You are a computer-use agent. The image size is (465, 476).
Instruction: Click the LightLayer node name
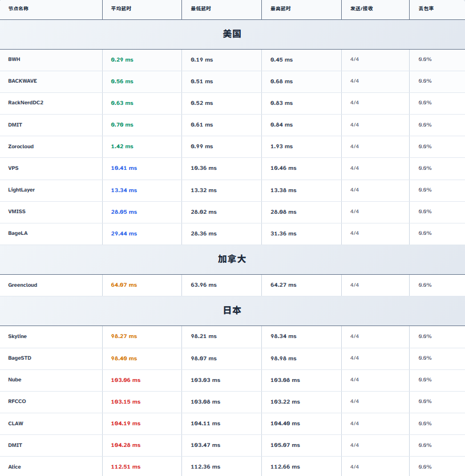21,190
